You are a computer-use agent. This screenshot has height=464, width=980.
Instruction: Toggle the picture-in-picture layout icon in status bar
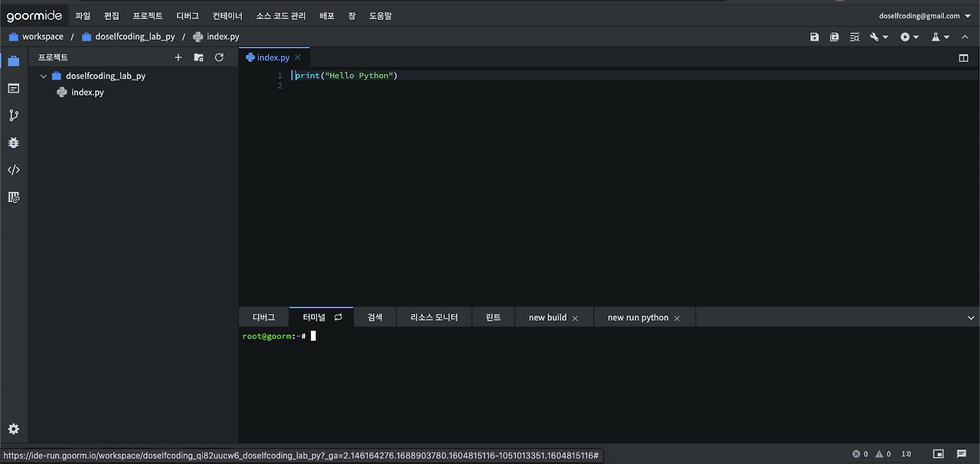pos(939,454)
